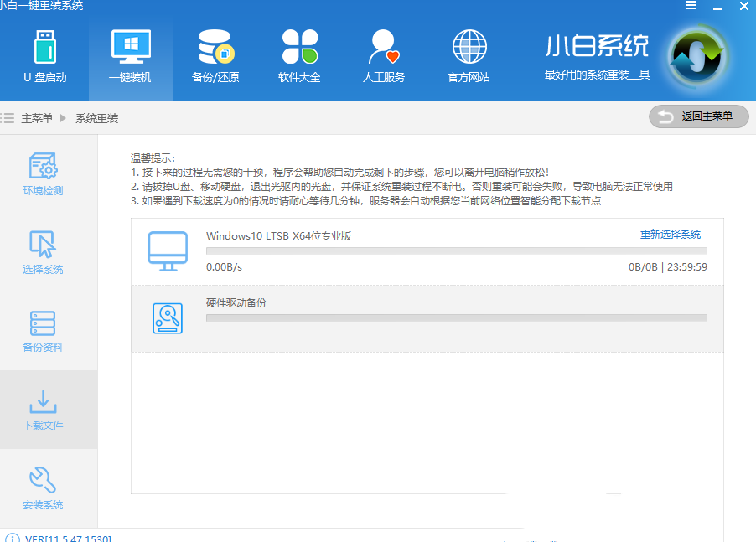This screenshot has width=756, height=542.
Task: Click tip 3 about 下载速度为0
Action: coord(366,201)
